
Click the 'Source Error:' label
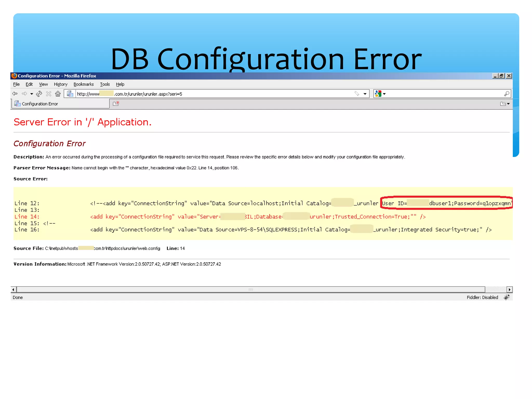tap(30, 179)
